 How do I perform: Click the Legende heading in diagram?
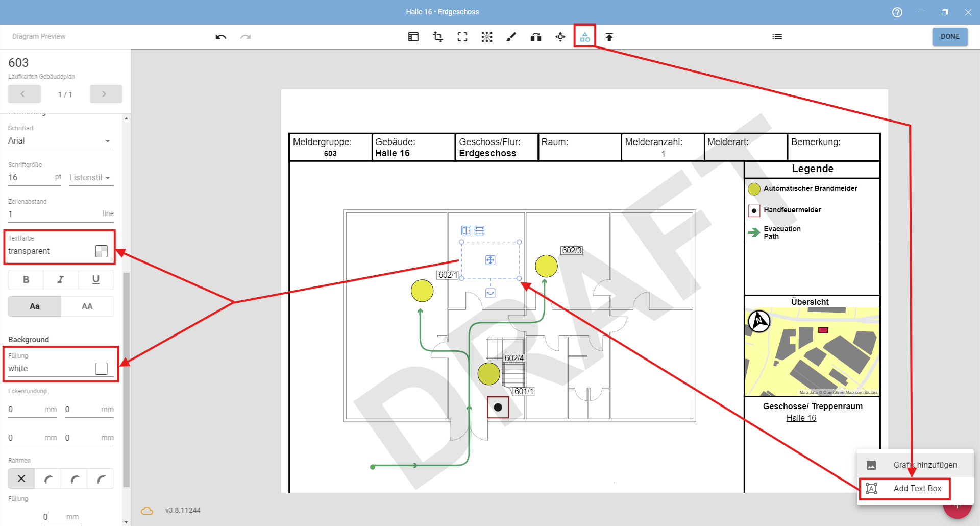tap(812, 169)
